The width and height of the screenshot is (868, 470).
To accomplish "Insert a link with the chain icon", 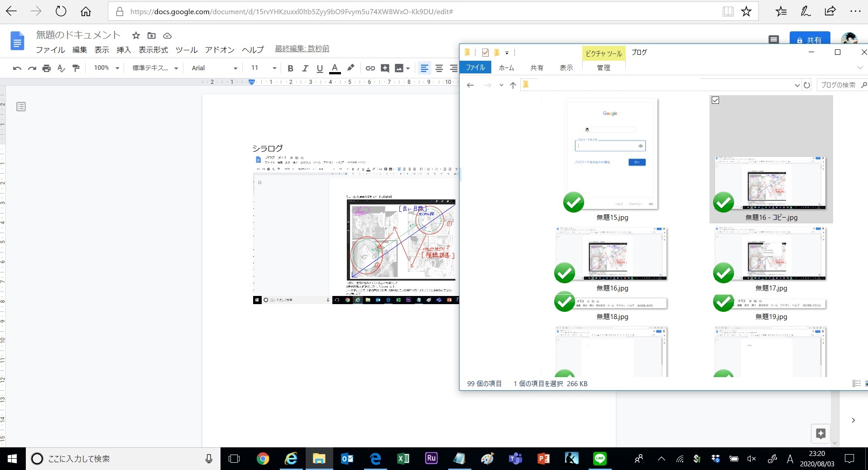I will point(370,68).
